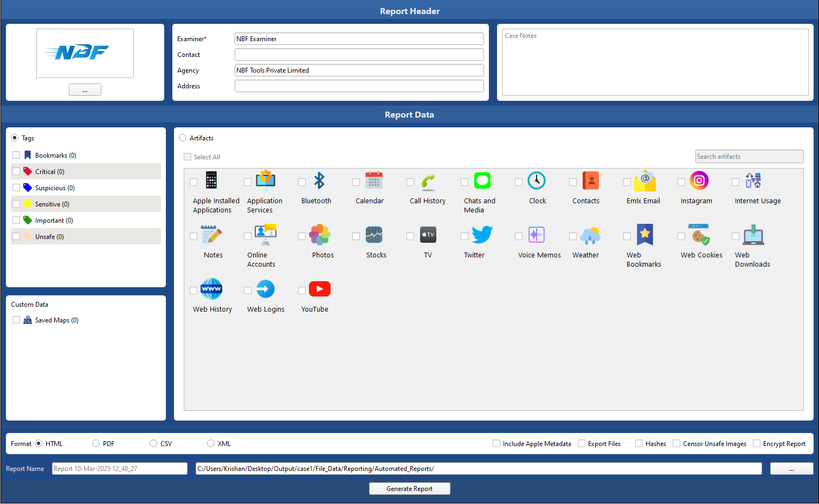Select the PDF format radio button
Screen dimensions: 819x504
[95, 443]
